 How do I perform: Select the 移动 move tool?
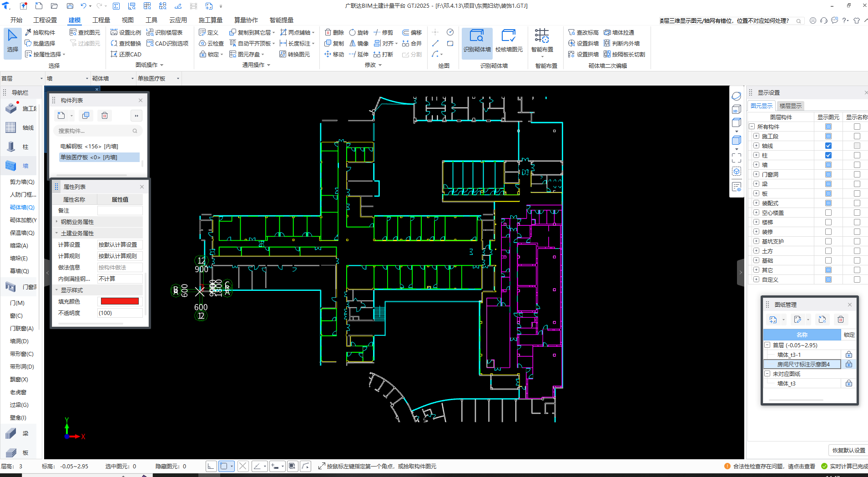pos(334,54)
